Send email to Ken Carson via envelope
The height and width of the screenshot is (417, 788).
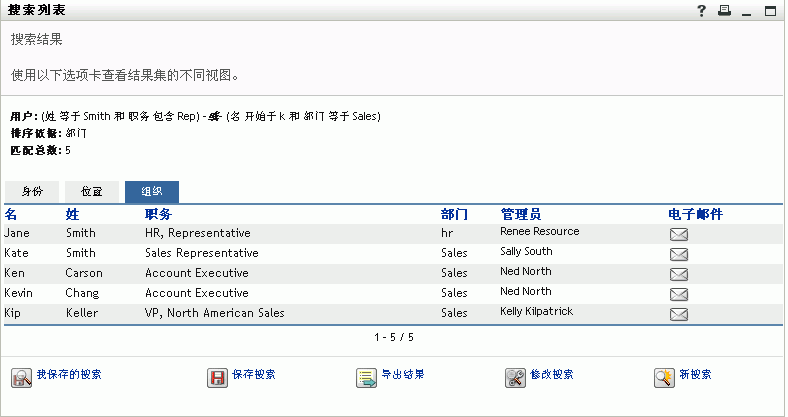[678, 274]
